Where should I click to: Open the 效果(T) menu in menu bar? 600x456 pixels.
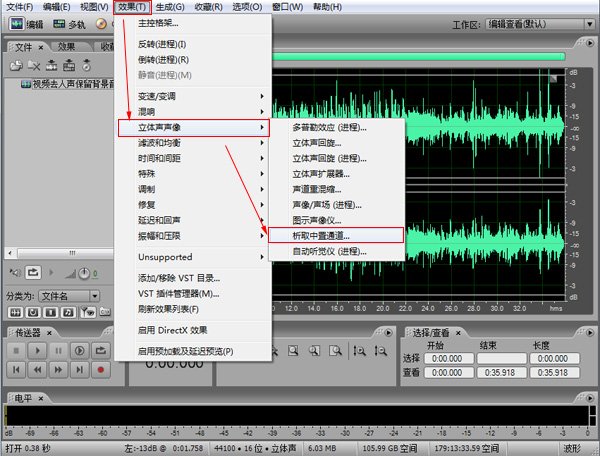pyautogui.click(x=132, y=7)
